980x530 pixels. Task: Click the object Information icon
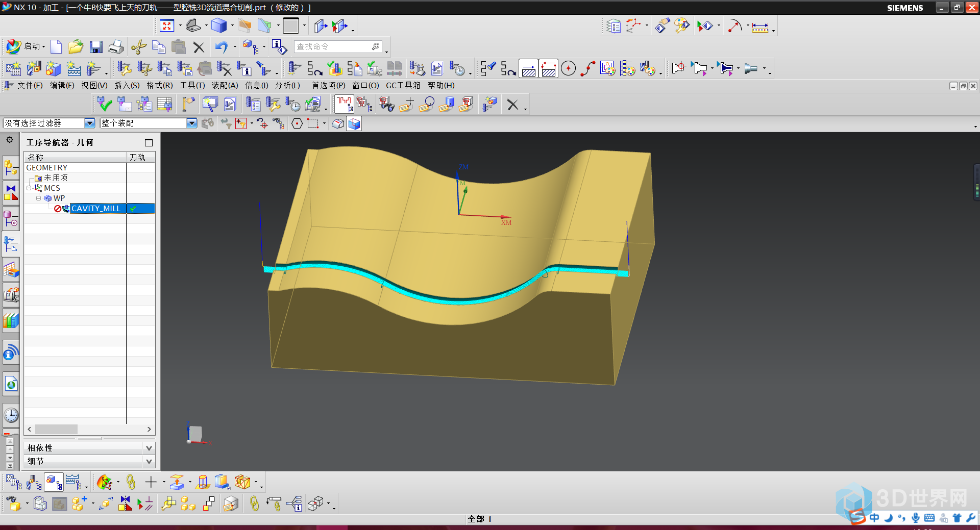click(x=279, y=47)
